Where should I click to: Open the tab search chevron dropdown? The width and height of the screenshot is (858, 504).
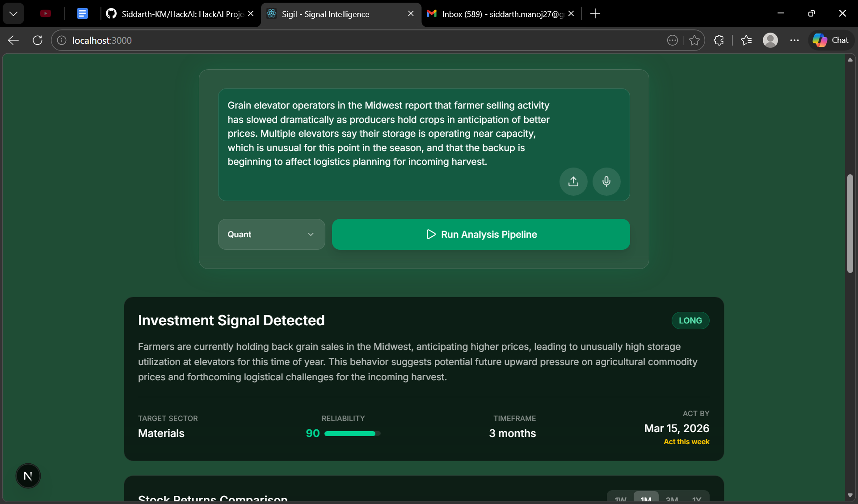tap(13, 13)
